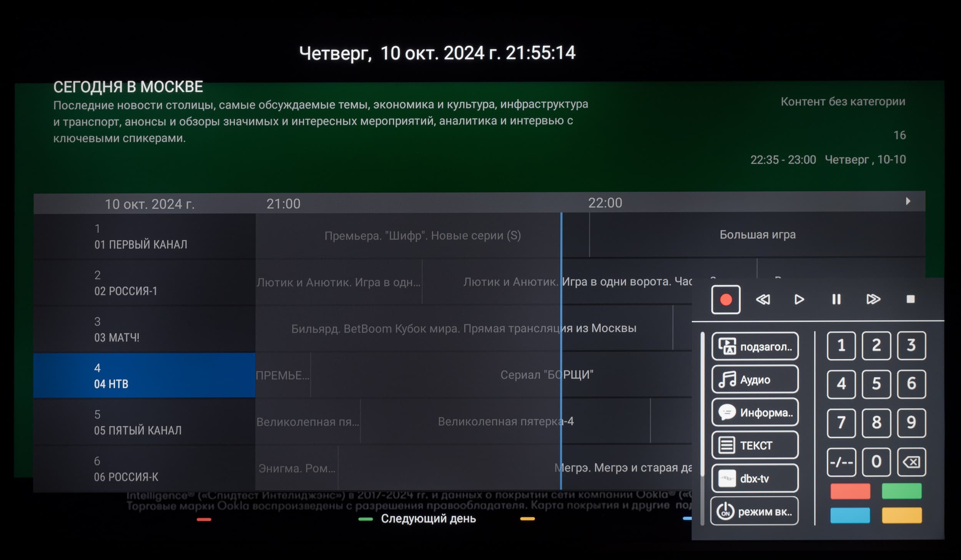The image size is (961, 560).
Task: Toggle the режим вк.. power mode button
Action: pos(754,511)
